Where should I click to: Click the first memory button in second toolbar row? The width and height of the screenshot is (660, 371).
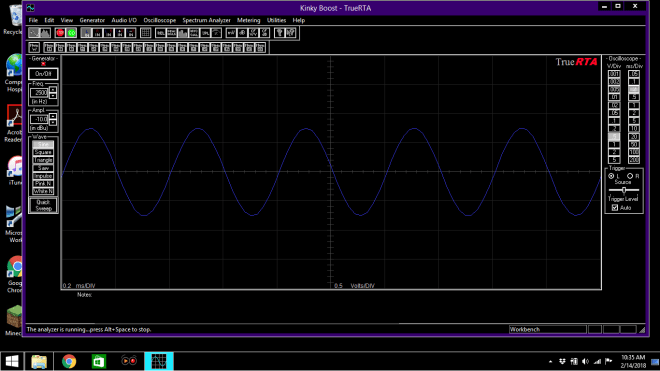[34, 48]
